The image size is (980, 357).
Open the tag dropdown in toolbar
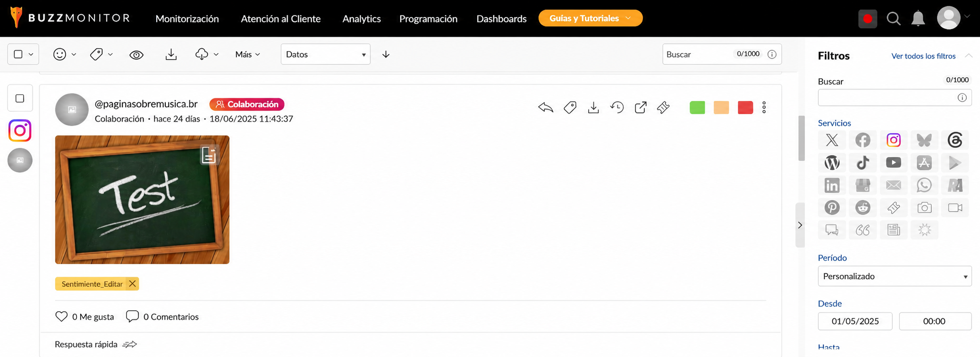[x=101, y=54]
